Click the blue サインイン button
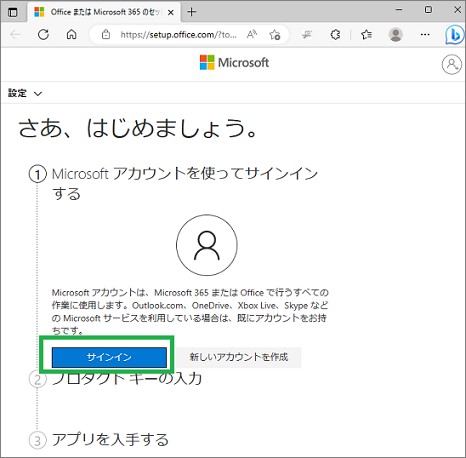466x458 pixels. [109, 357]
